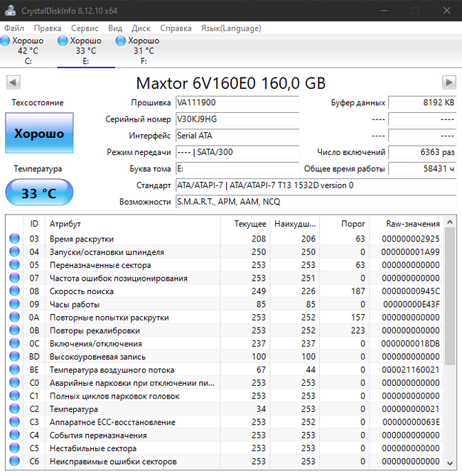Click the Серийный номер field
Viewport: 462px width, 476px height.
237,119
